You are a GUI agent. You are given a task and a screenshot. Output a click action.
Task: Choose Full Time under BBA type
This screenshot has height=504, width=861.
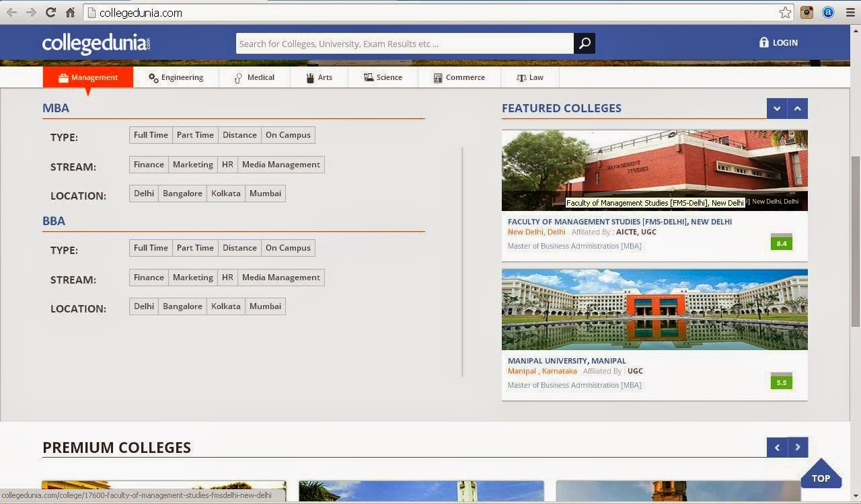(151, 248)
